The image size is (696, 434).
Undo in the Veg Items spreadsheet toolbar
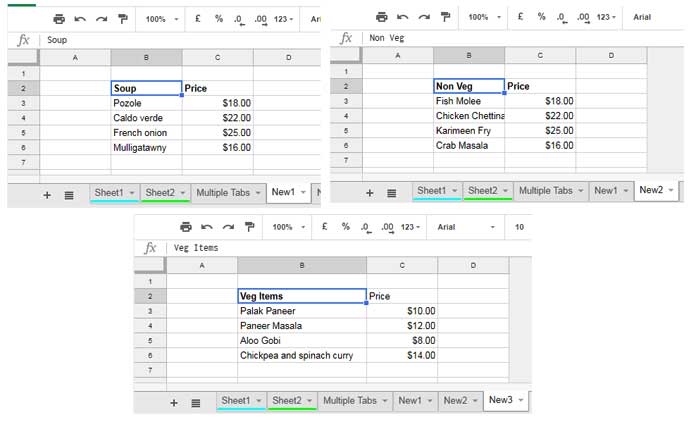(x=207, y=227)
